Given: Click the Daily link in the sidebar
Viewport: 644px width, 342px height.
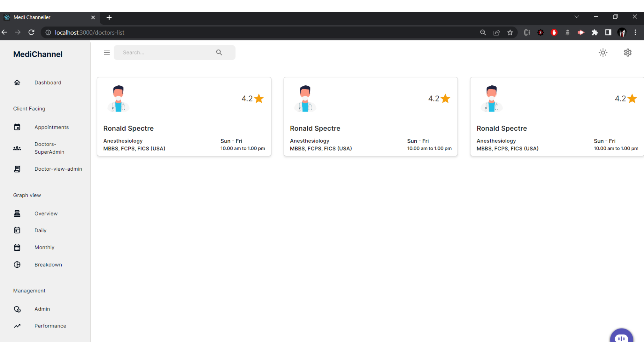Looking at the screenshot, I should [x=40, y=230].
